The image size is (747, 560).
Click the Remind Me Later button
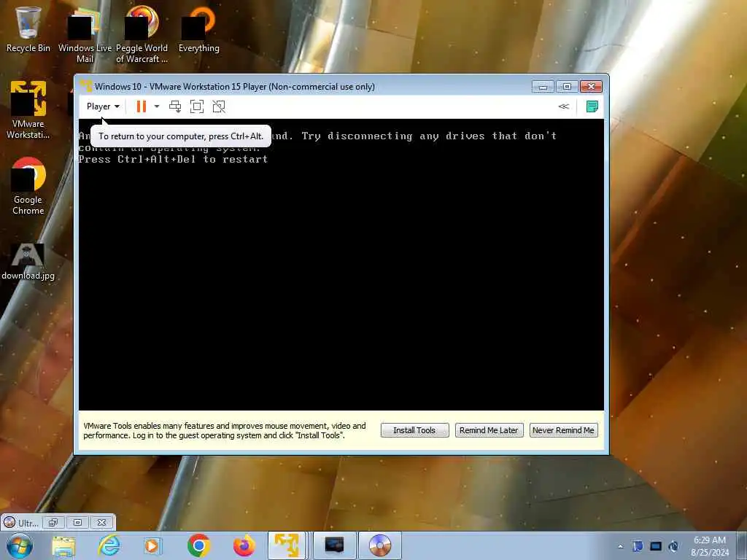489,430
